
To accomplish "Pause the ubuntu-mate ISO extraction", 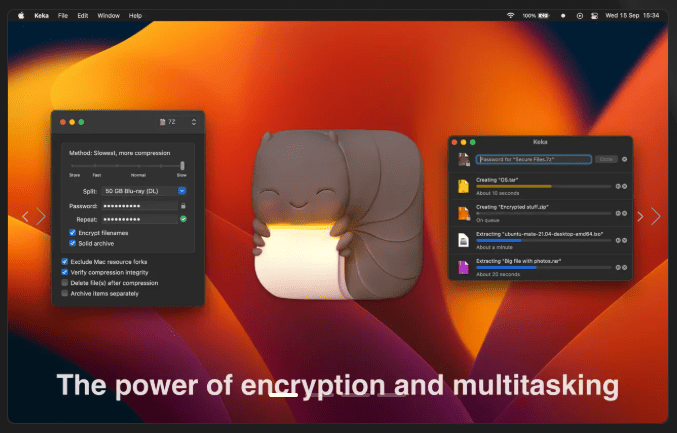I will tap(618, 240).
